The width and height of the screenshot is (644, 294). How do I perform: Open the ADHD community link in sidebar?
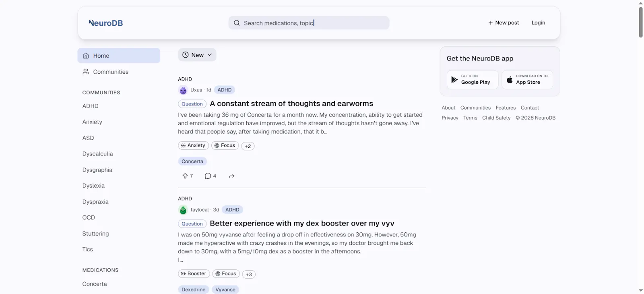tap(90, 106)
